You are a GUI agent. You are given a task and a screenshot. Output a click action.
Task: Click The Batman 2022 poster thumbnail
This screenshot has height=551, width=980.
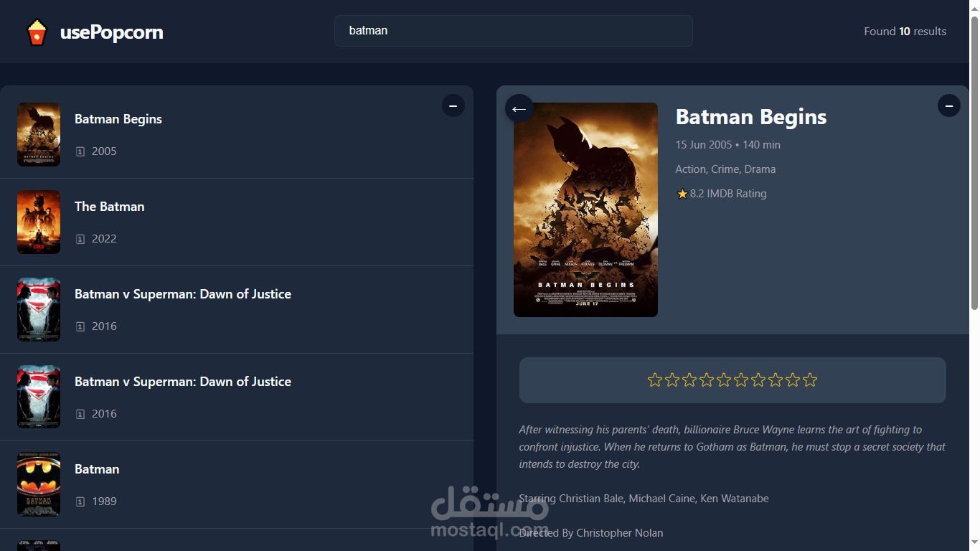point(39,222)
